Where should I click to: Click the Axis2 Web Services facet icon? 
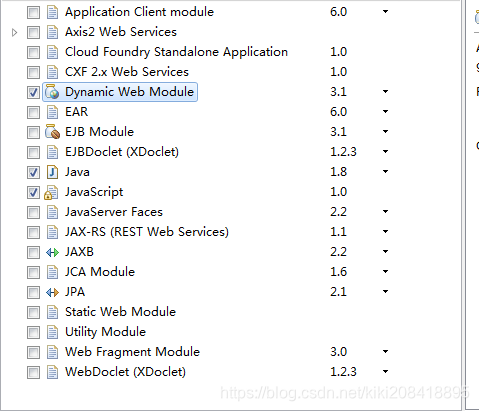52,32
